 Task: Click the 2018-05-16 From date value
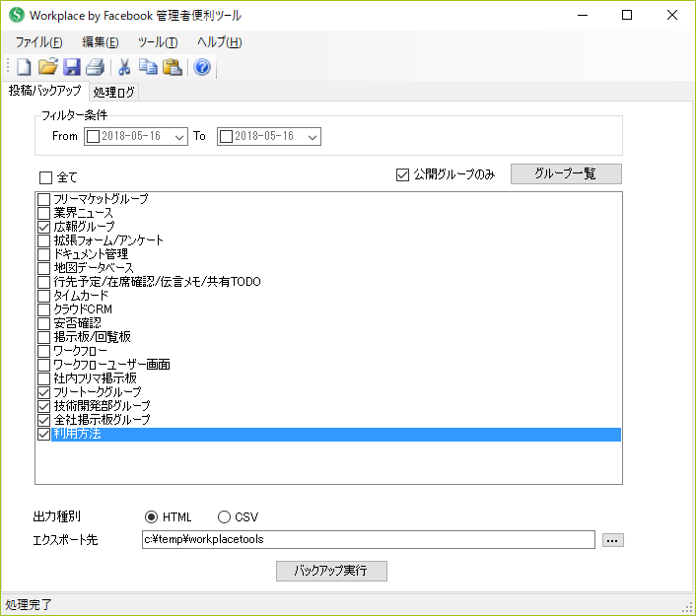click(131, 136)
